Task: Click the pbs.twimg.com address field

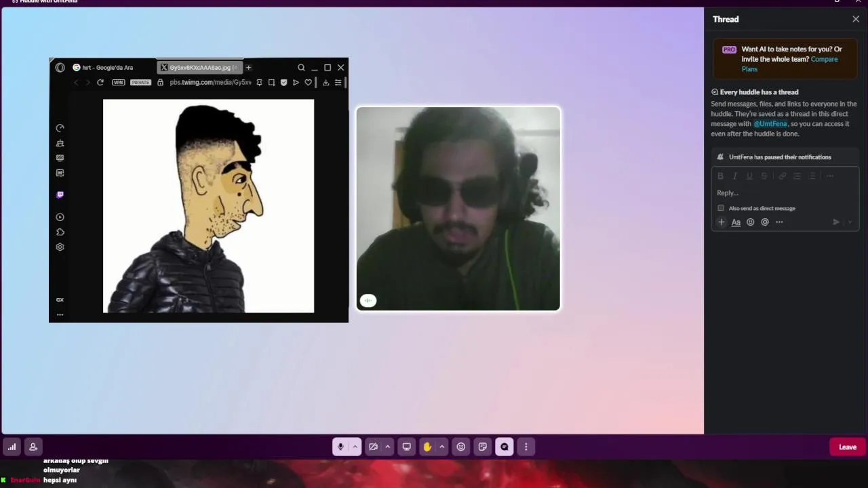Action: click(x=210, y=83)
